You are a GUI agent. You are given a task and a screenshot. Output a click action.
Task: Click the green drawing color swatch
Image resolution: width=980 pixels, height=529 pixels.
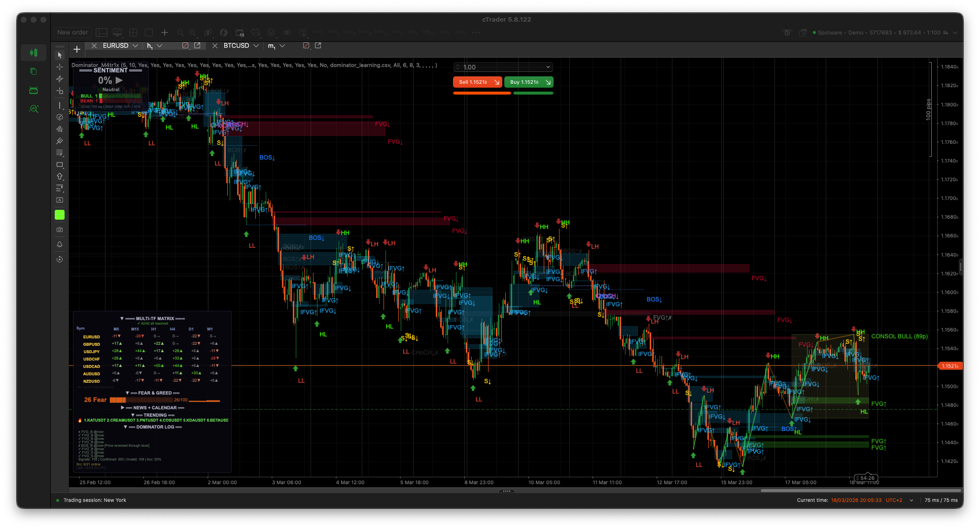pos(60,215)
